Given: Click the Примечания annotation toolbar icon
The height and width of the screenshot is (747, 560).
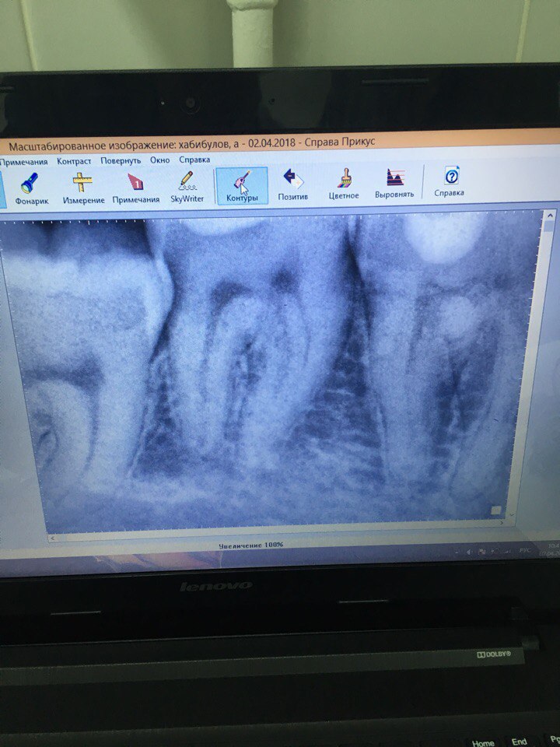Looking at the screenshot, I should click(135, 188).
